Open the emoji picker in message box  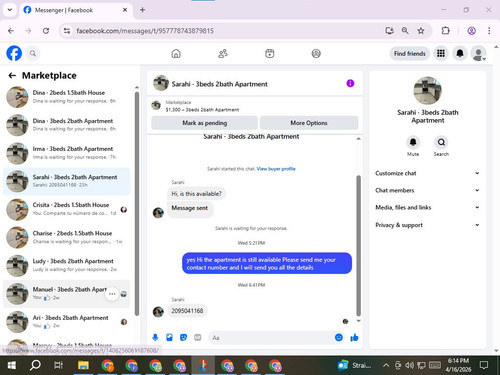pos(339,338)
